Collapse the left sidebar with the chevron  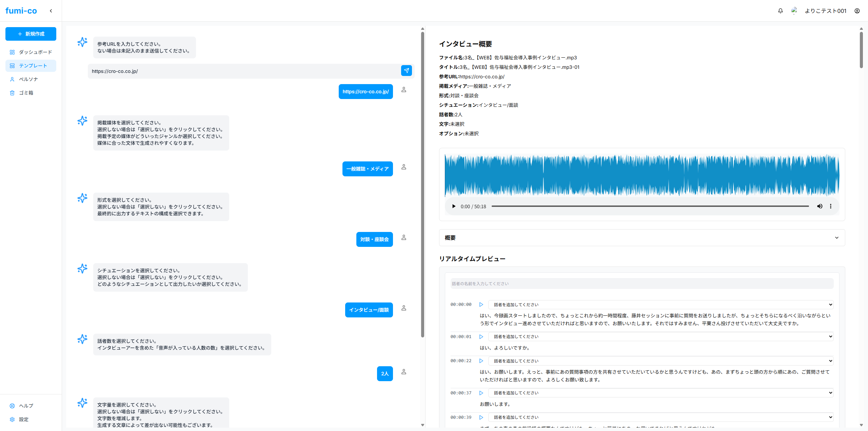pos(51,11)
